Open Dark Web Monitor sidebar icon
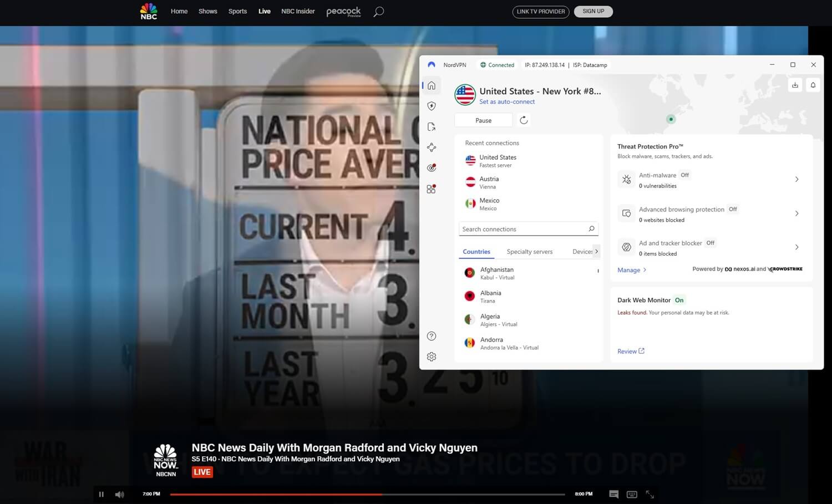 [x=432, y=167]
